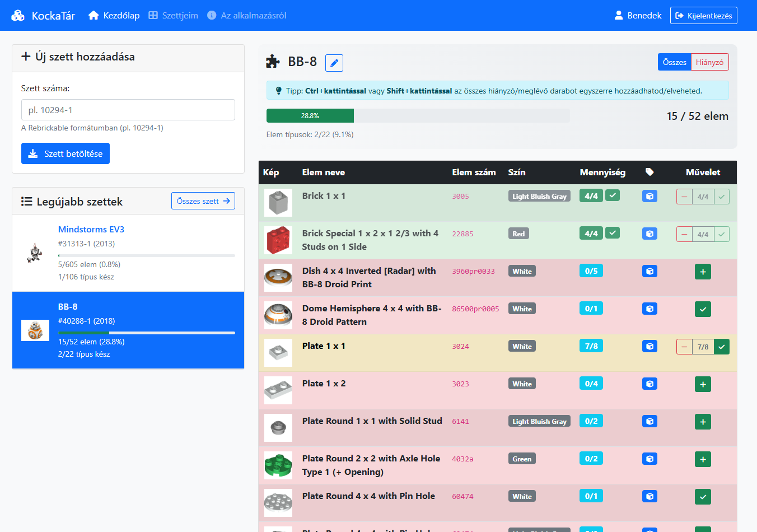Click the green plus for Plate Round 2 x 2

(x=703, y=459)
